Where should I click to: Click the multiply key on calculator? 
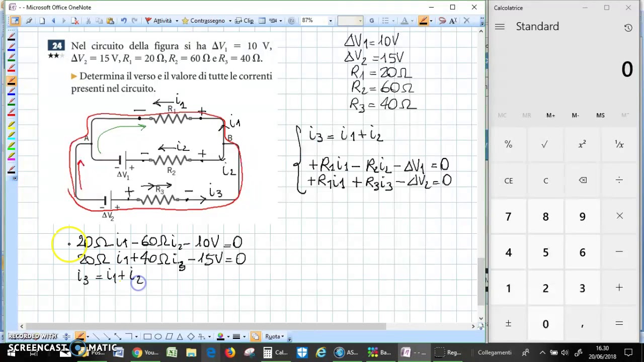coord(619,217)
